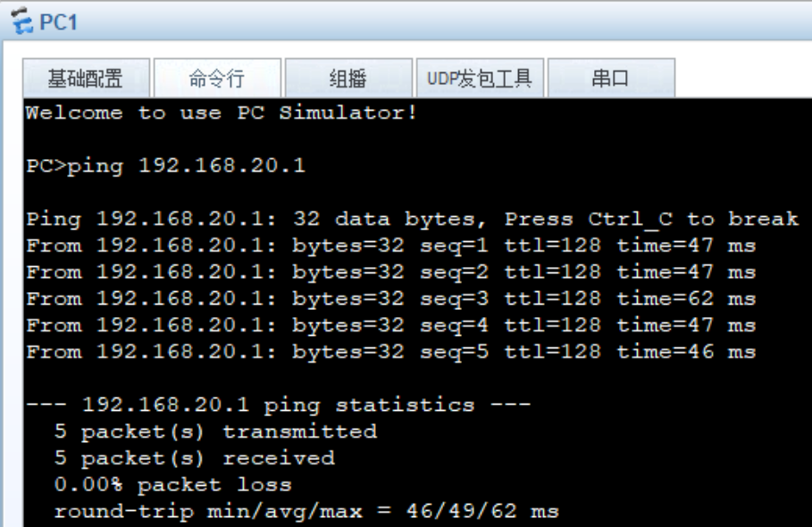Open the 基础配置 tab
Image resolution: width=812 pixels, height=527 pixels.
pos(86,79)
